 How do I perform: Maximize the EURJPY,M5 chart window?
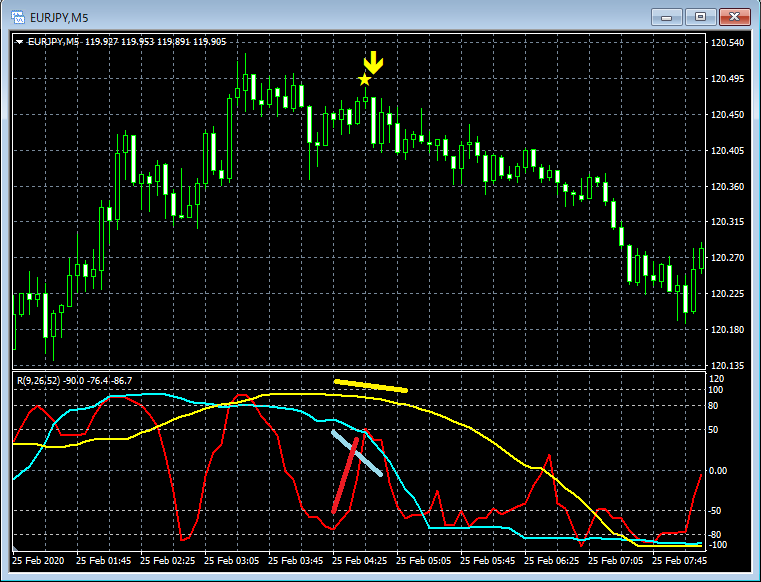700,17
